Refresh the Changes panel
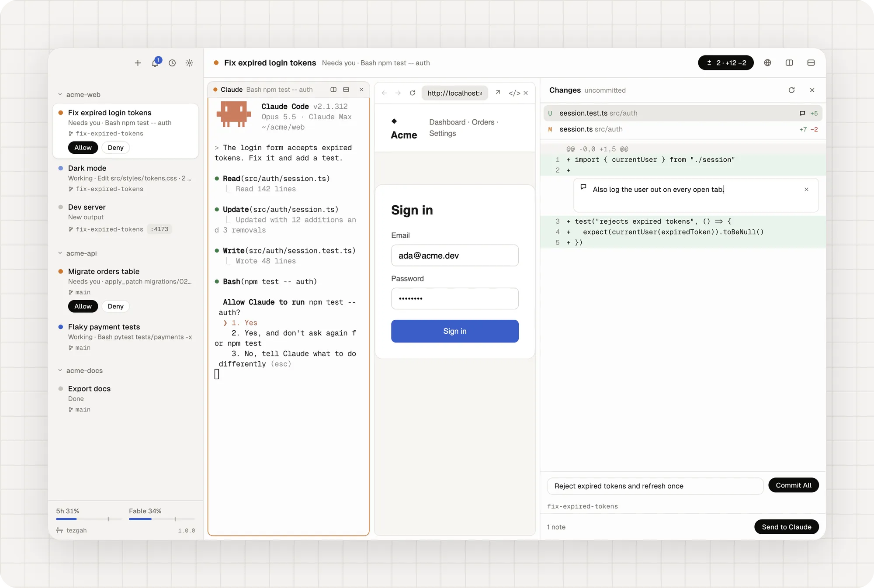The height and width of the screenshot is (588, 874). tap(791, 90)
